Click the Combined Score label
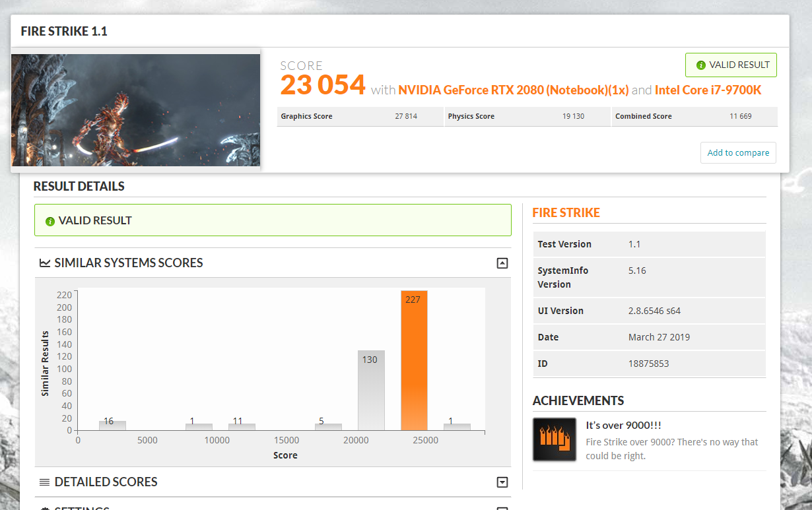Viewport: 812px width, 510px height. (644, 116)
